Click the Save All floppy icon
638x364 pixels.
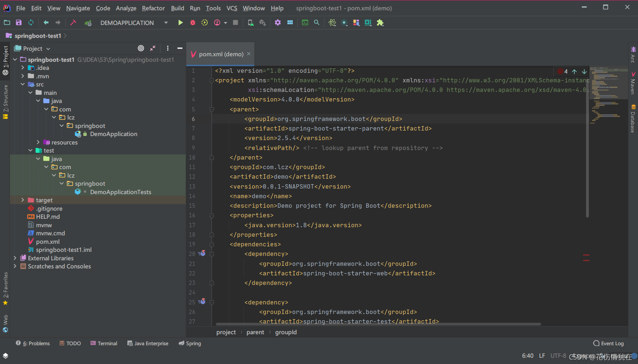pos(19,23)
